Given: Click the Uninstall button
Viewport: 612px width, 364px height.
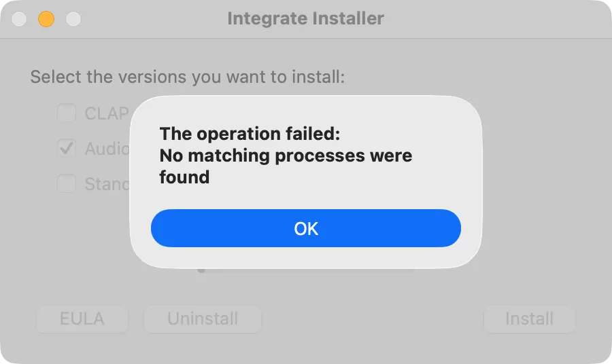Looking at the screenshot, I should pyautogui.click(x=203, y=318).
